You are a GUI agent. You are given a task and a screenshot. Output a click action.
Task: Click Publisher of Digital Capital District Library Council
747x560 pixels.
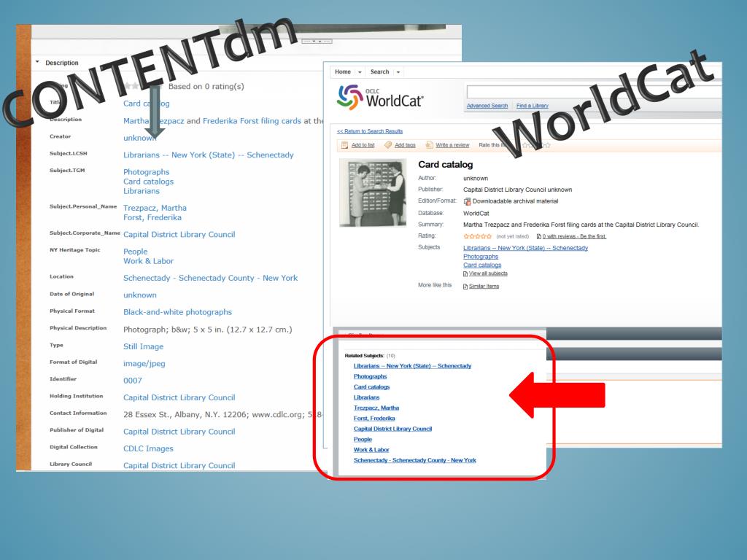click(x=179, y=432)
